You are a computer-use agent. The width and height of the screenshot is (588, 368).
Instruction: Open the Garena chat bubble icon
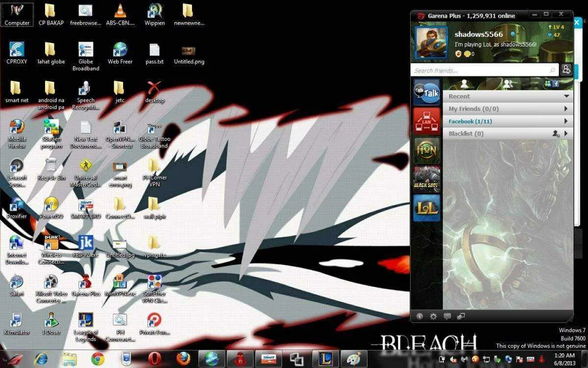tap(447, 316)
